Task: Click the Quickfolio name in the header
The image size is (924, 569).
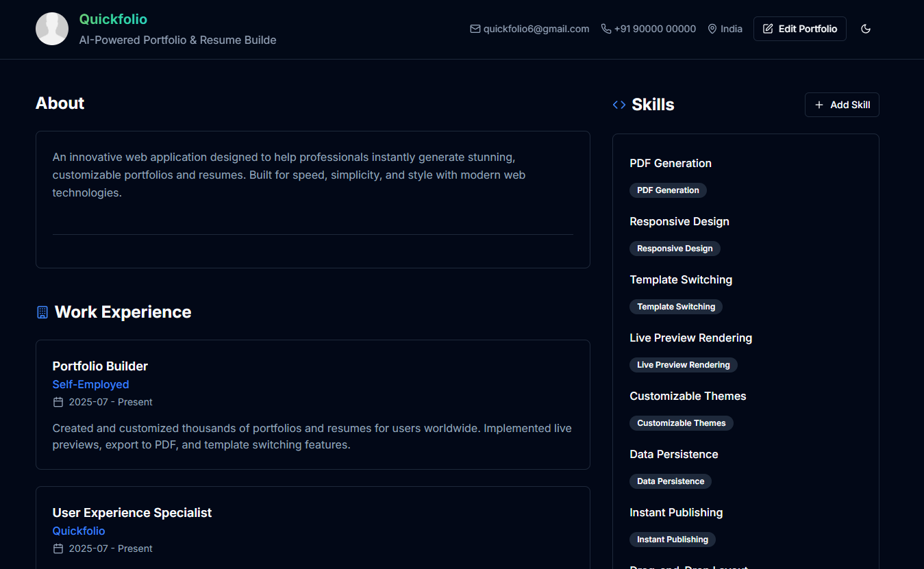Action: [x=113, y=19]
